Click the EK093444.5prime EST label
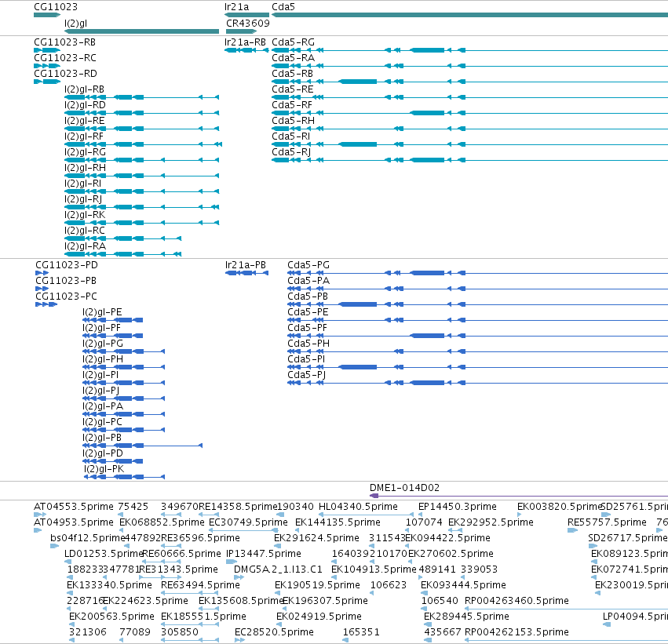Viewport: 668px width, 644px height. [463, 585]
